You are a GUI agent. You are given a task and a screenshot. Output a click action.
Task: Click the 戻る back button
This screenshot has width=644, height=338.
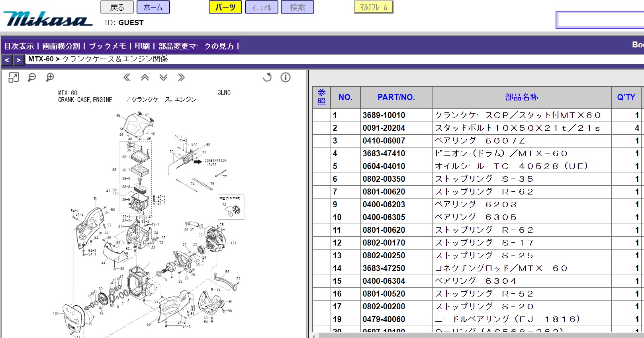tap(117, 7)
